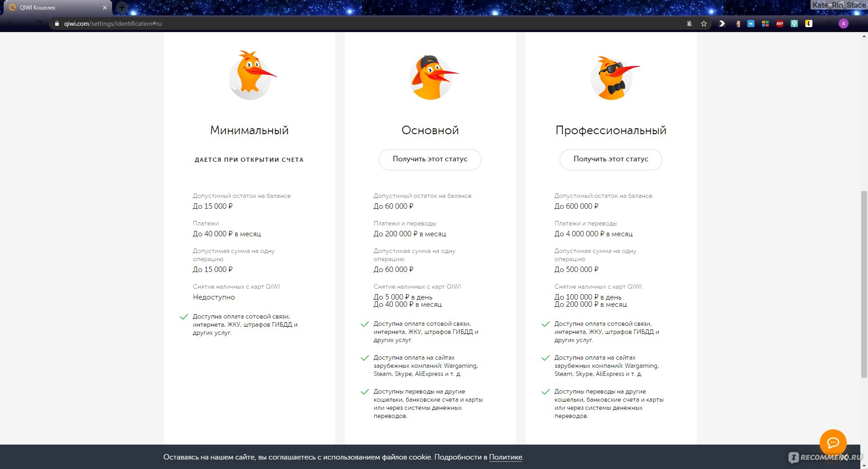Click the Минимальный heading
This screenshot has width=868, height=469.
(249, 131)
